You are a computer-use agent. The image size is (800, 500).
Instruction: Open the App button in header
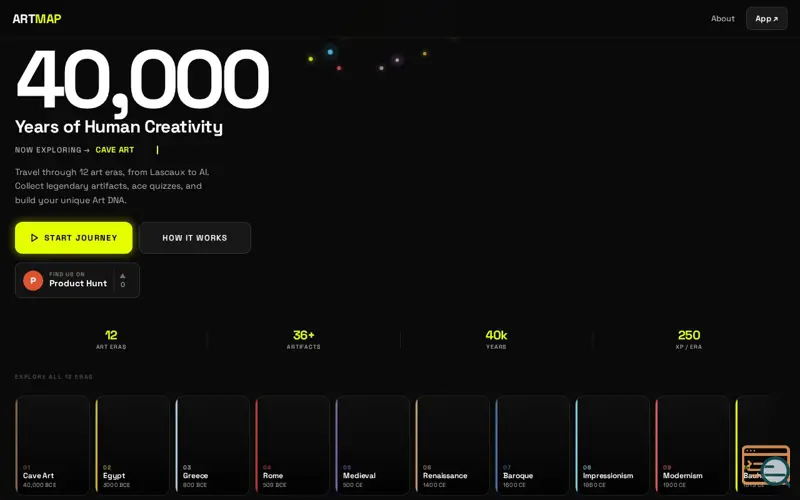coord(766,19)
